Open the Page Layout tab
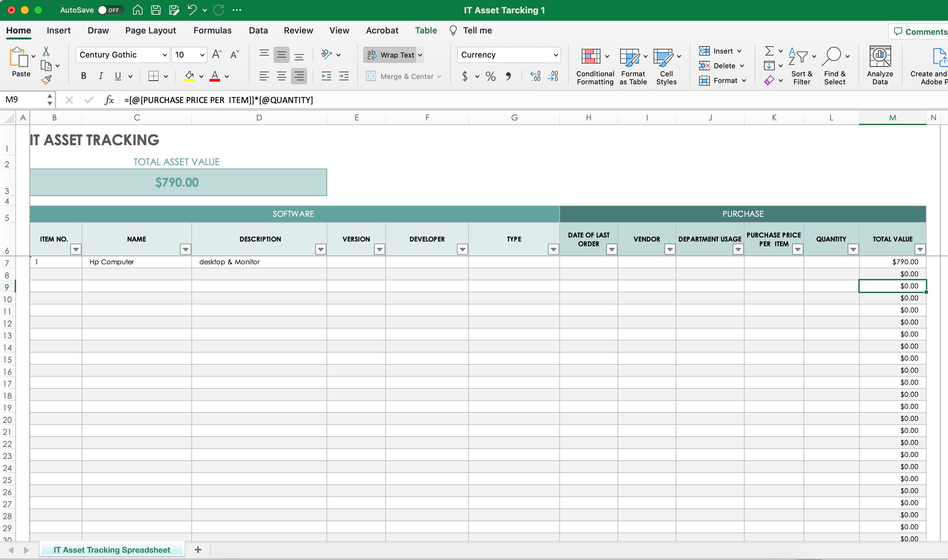The width and height of the screenshot is (948, 560). [x=151, y=30]
